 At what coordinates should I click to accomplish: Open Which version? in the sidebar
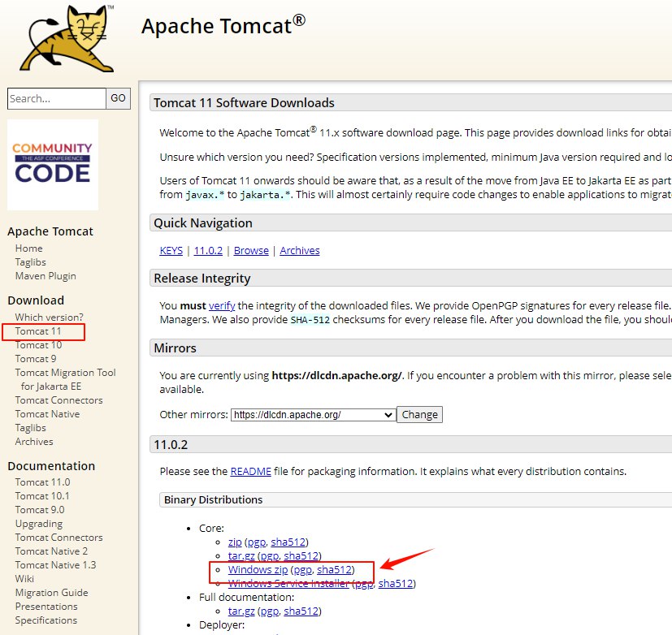click(x=49, y=317)
